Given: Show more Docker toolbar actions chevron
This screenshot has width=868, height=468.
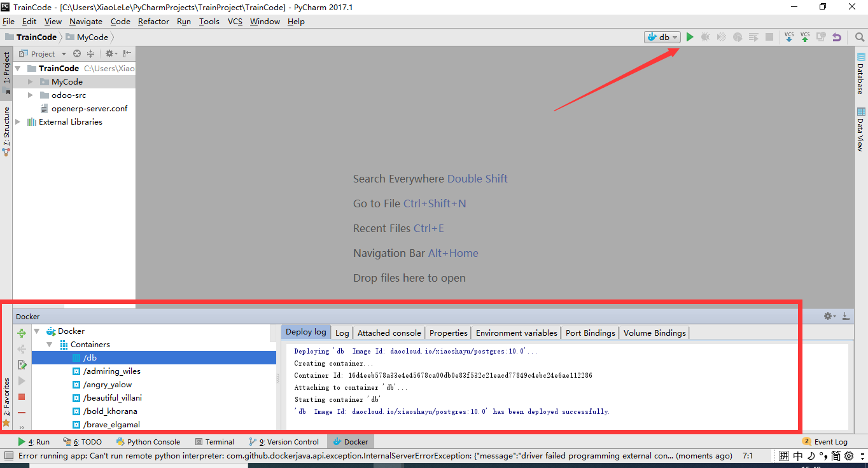Looking at the screenshot, I should 22,427.
